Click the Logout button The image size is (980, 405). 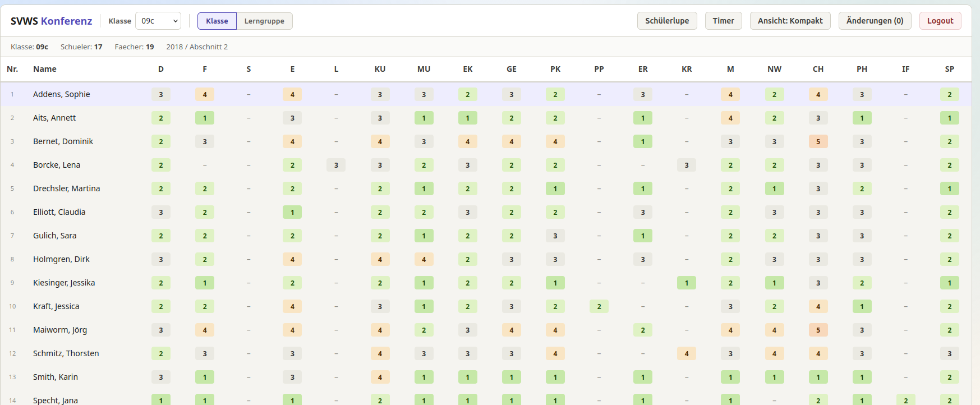point(940,21)
